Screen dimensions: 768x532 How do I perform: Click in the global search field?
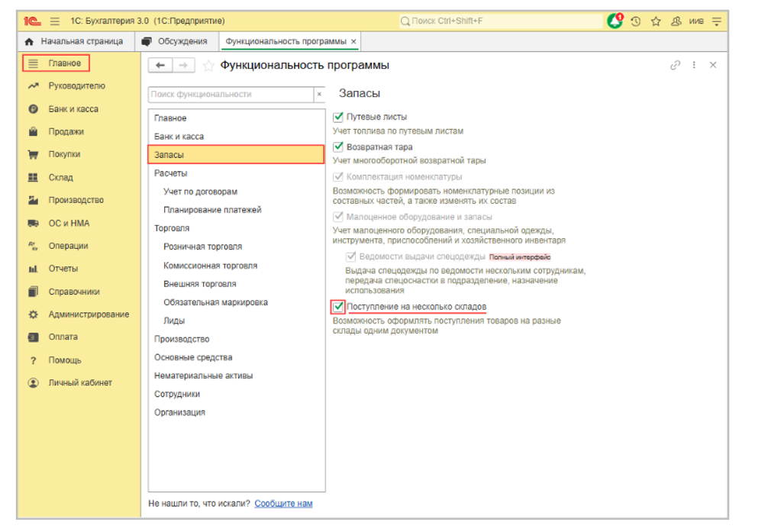501,21
